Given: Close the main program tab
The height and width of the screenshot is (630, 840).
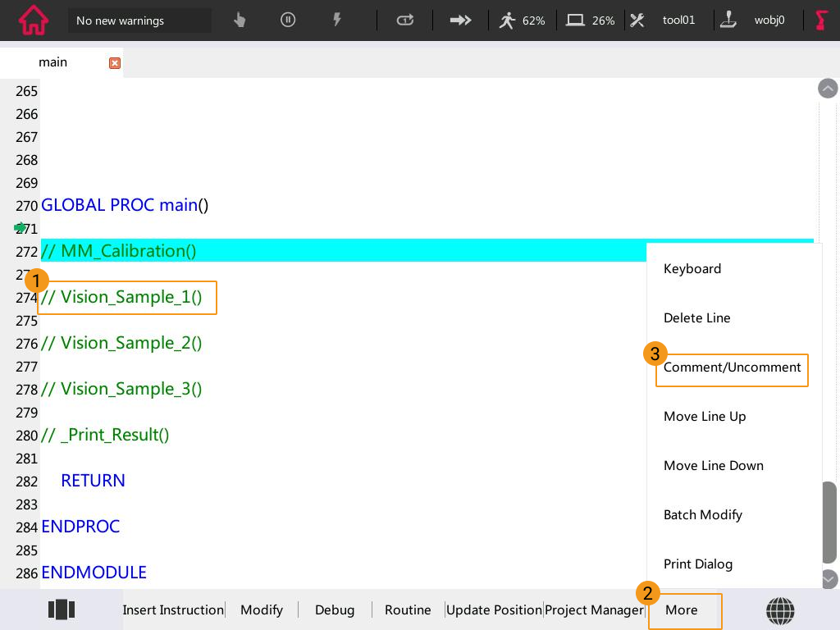Looking at the screenshot, I should click(x=115, y=63).
